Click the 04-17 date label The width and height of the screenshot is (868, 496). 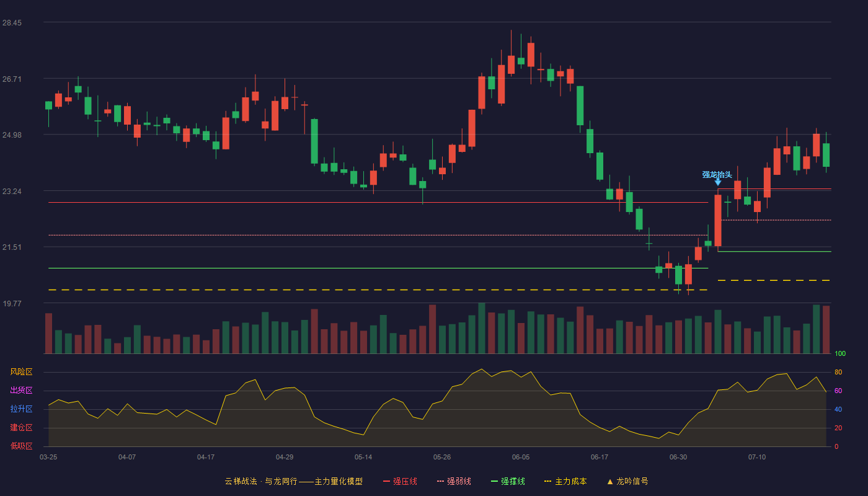(x=206, y=457)
